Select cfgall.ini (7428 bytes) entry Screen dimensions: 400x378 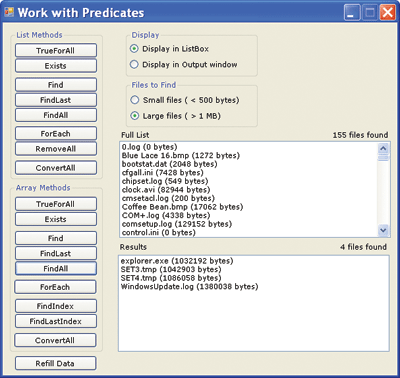(x=249, y=173)
